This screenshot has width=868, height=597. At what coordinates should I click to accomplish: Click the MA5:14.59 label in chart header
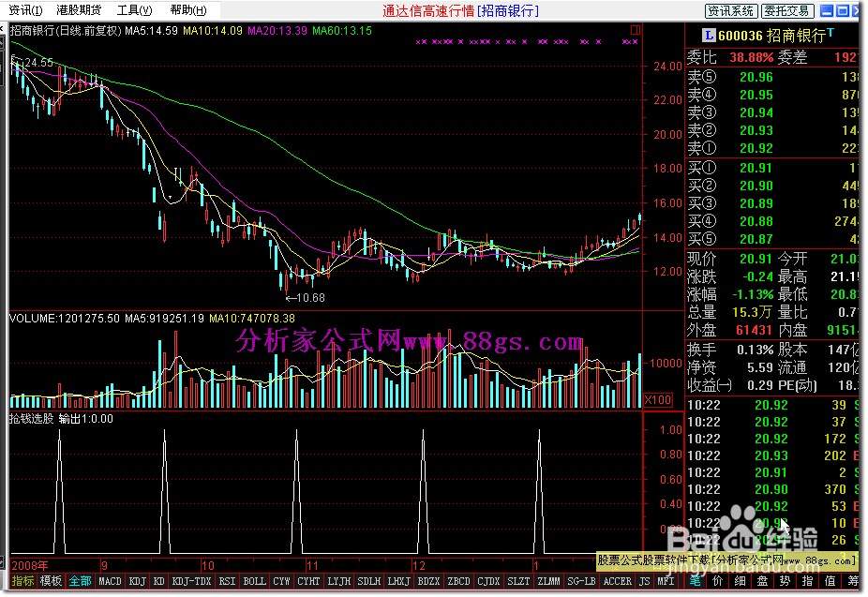click(x=151, y=31)
